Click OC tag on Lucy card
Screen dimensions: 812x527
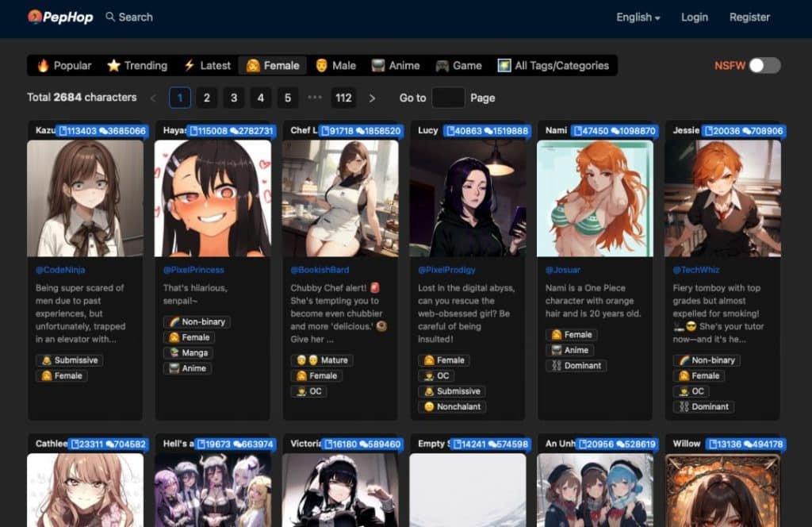pyautogui.click(x=436, y=375)
